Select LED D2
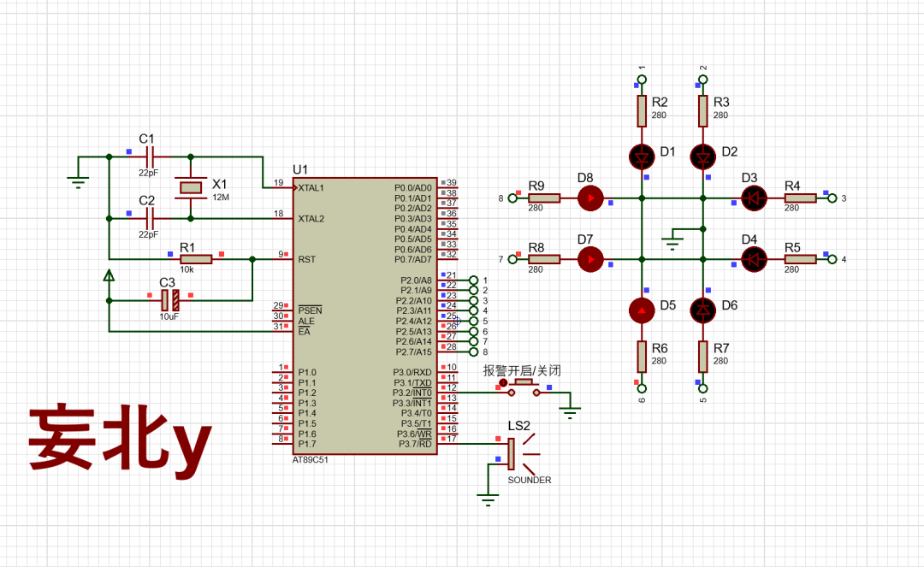 703,157
